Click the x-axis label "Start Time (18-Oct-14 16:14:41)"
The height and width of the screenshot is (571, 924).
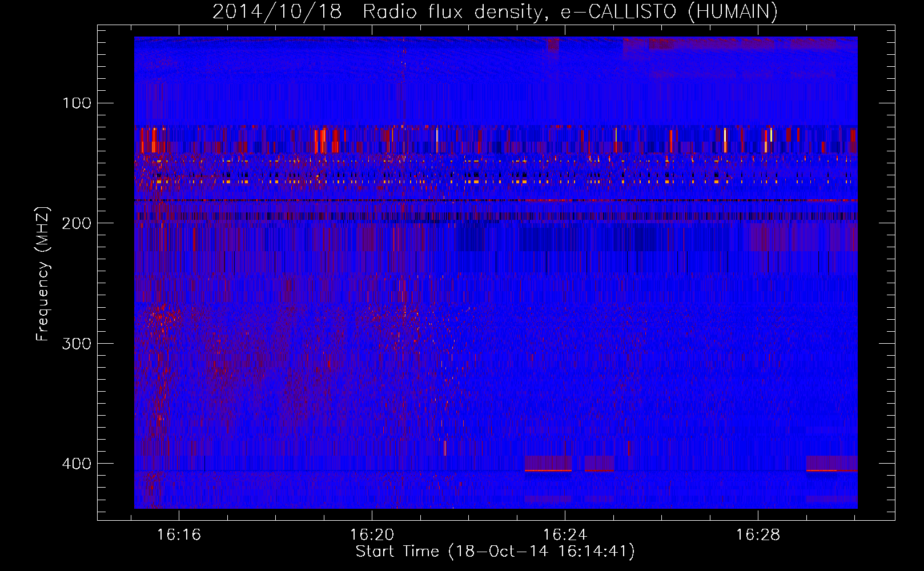pos(495,551)
